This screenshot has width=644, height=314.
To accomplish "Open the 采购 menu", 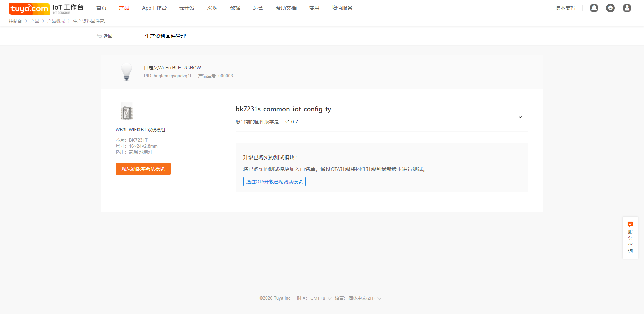I will 212,8.
